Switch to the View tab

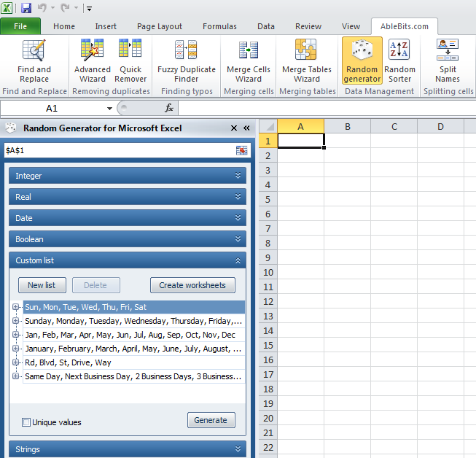[351, 26]
